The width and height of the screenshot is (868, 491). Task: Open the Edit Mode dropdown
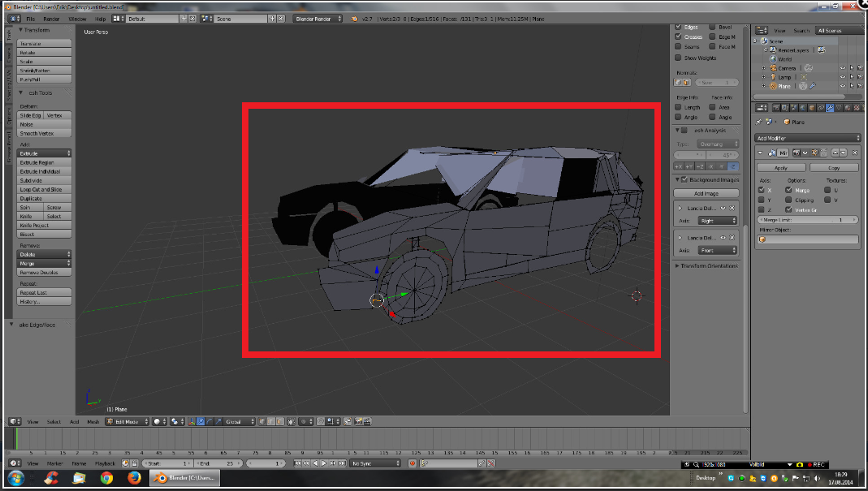pyautogui.click(x=127, y=422)
